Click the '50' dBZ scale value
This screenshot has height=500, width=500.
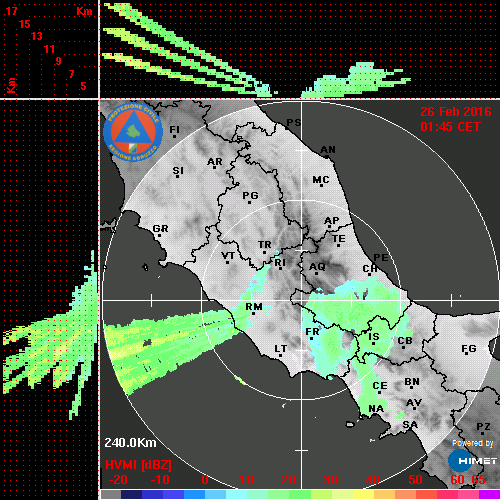[415, 480]
